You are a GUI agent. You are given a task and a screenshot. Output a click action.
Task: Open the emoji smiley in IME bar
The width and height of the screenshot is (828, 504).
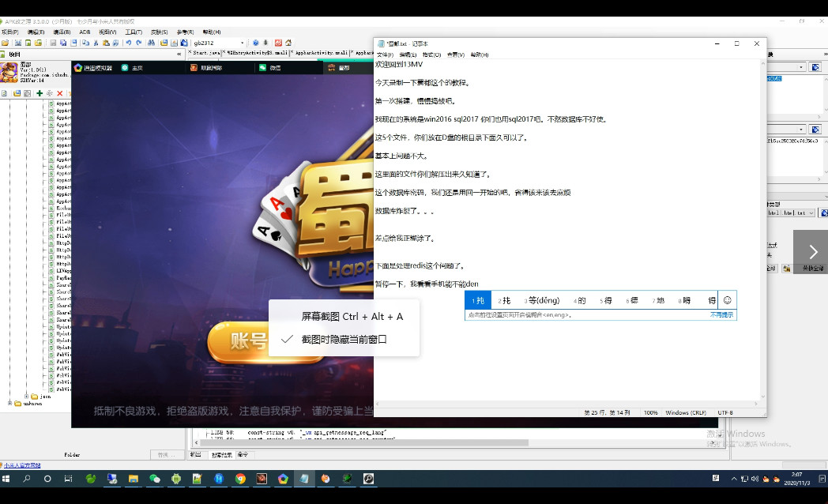pos(727,300)
